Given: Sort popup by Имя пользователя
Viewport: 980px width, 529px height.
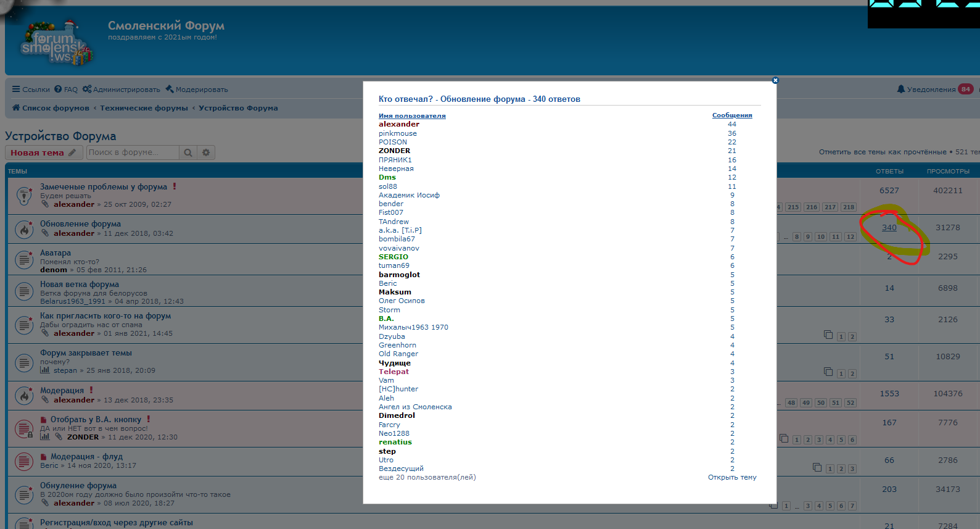Looking at the screenshot, I should [x=412, y=115].
